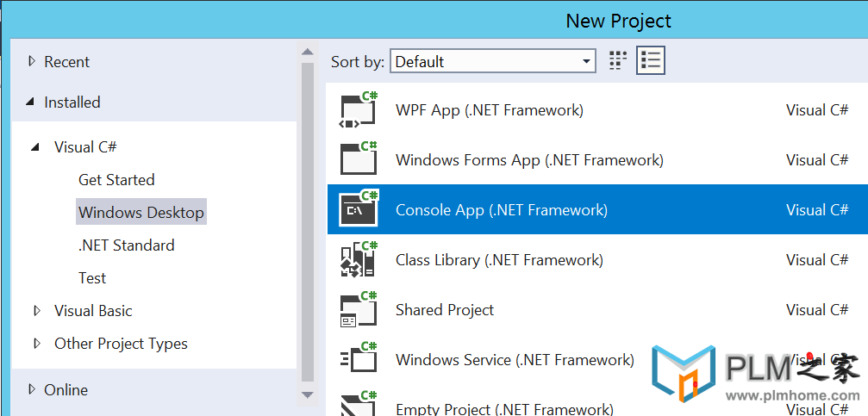Click Visual C# label in Shared Project row

pos(817,310)
